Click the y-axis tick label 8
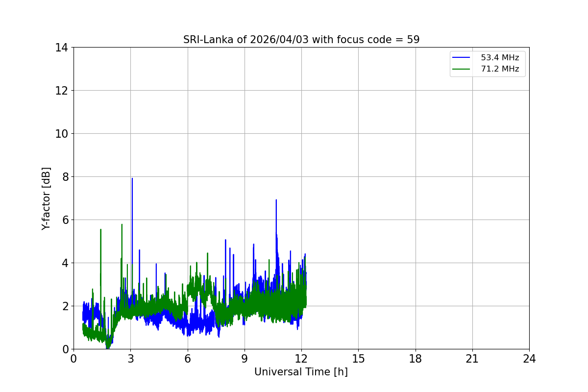 click(x=64, y=177)
